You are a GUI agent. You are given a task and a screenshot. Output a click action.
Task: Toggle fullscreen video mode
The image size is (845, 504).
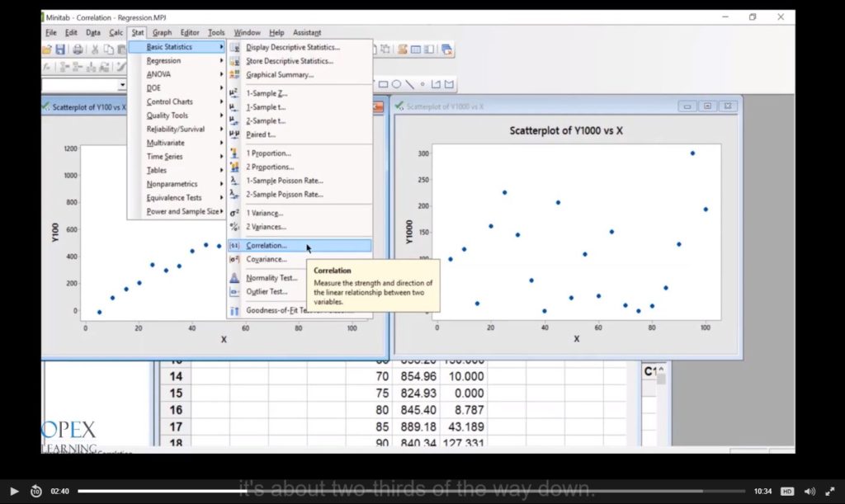830,491
